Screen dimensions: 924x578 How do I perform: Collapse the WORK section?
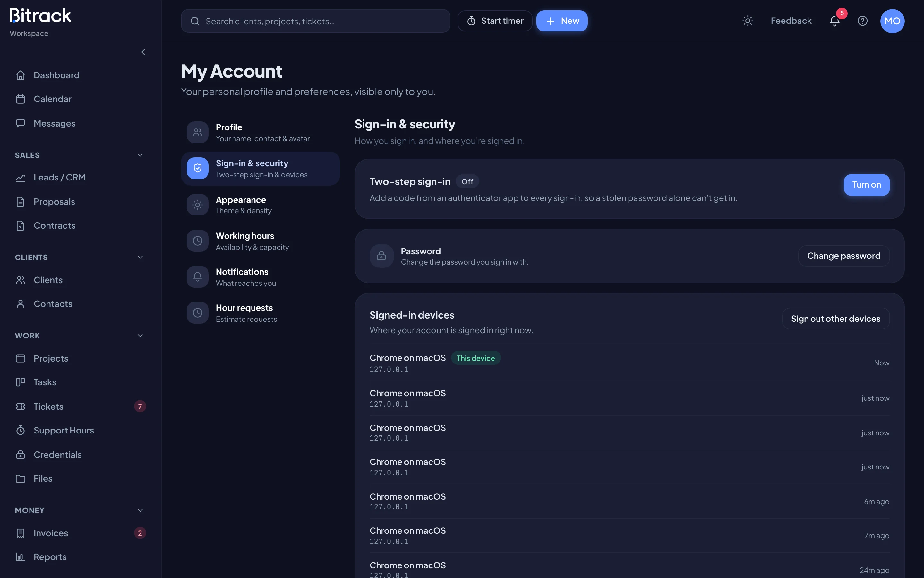click(140, 336)
